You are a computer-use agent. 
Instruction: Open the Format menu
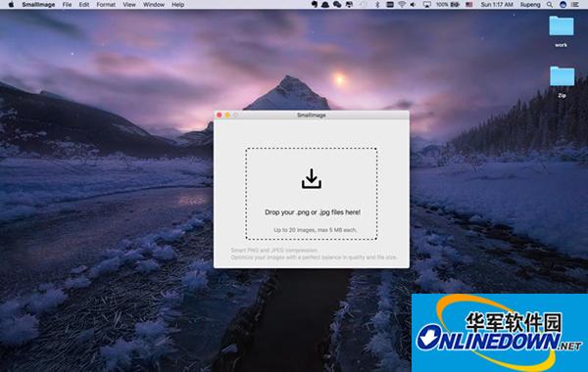pyautogui.click(x=106, y=5)
